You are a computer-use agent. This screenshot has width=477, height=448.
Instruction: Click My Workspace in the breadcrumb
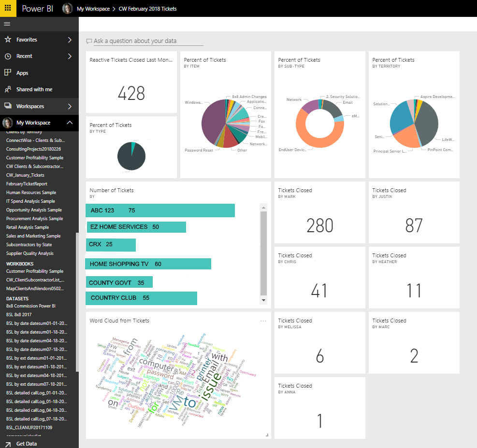tap(93, 9)
